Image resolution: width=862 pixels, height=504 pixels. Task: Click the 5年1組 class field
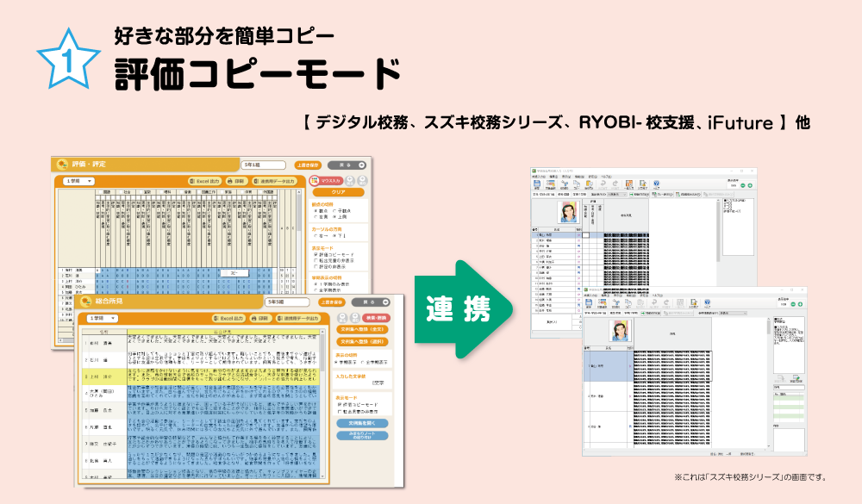[263, 165]
